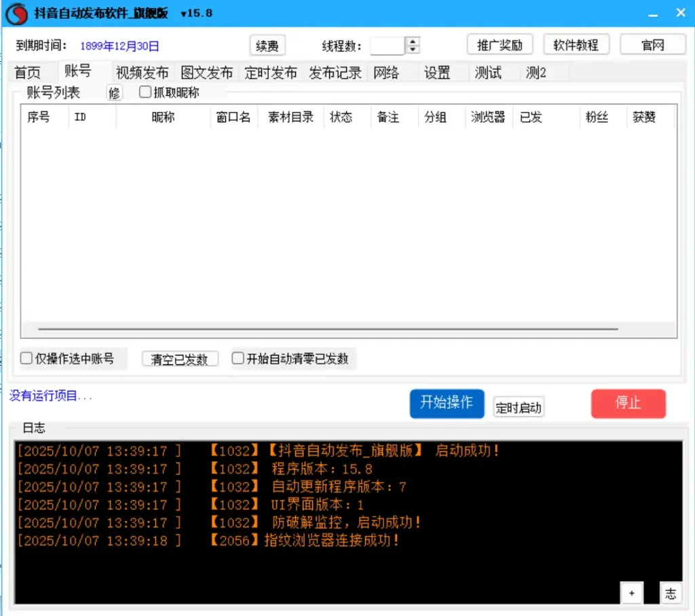Click the 志 button in log corner
695x616 pixels.
(670, 594)
